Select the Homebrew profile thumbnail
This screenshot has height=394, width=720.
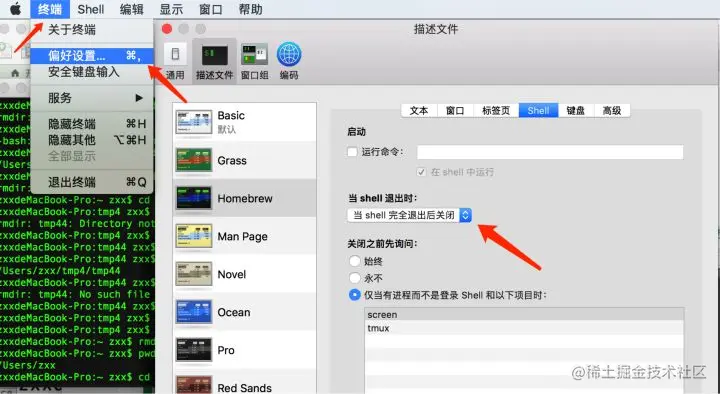point(194,198)
